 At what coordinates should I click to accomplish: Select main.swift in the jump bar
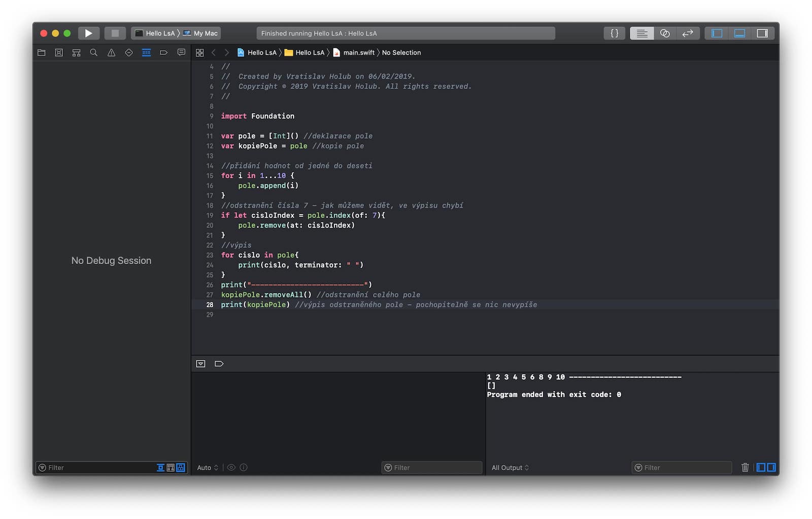(x=358, y=53)
